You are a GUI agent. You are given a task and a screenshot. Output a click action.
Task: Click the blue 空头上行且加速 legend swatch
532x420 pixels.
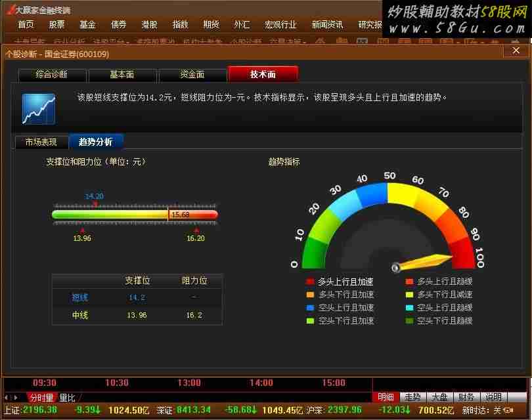click(310, 308)
